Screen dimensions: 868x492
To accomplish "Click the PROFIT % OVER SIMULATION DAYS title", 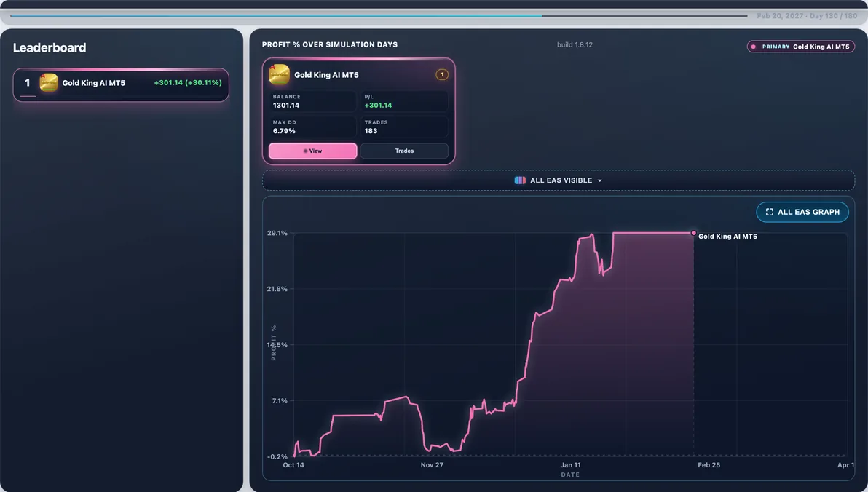I will click(x=330, y=45).
